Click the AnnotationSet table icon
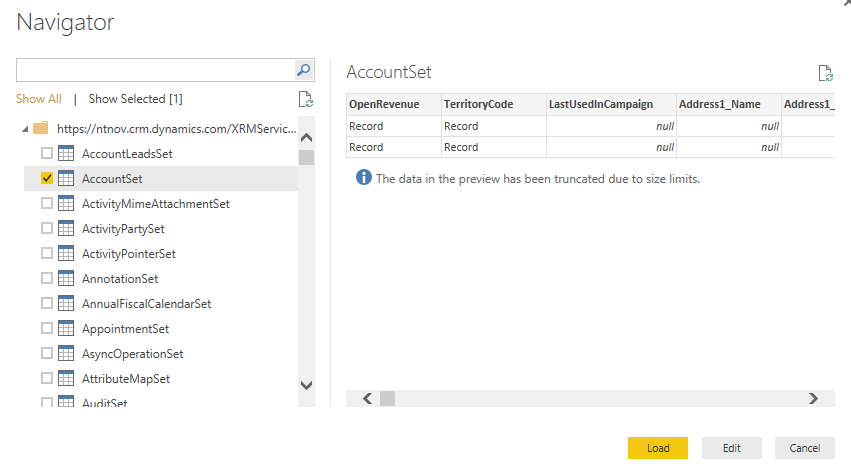The height and width of the screenshot is (466, 851). coord(67,279)
